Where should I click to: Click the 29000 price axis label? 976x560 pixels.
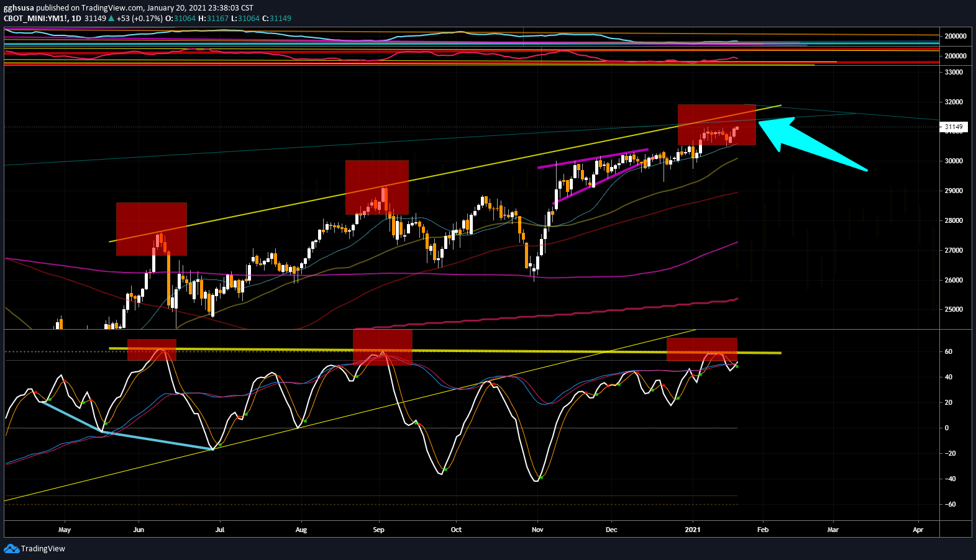954,191
